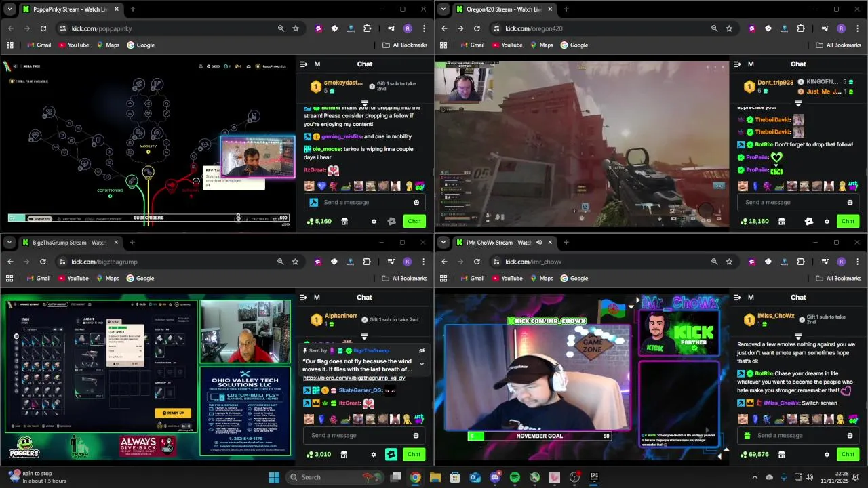868x488 pixels.
Task: Open Spotify from the taskbar
Action: [515, 477]
